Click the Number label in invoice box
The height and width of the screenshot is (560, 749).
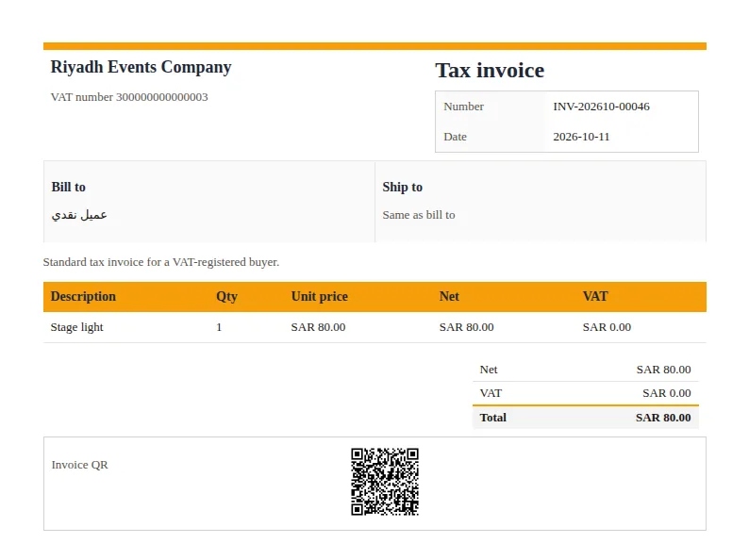click(x=463, y=107)
